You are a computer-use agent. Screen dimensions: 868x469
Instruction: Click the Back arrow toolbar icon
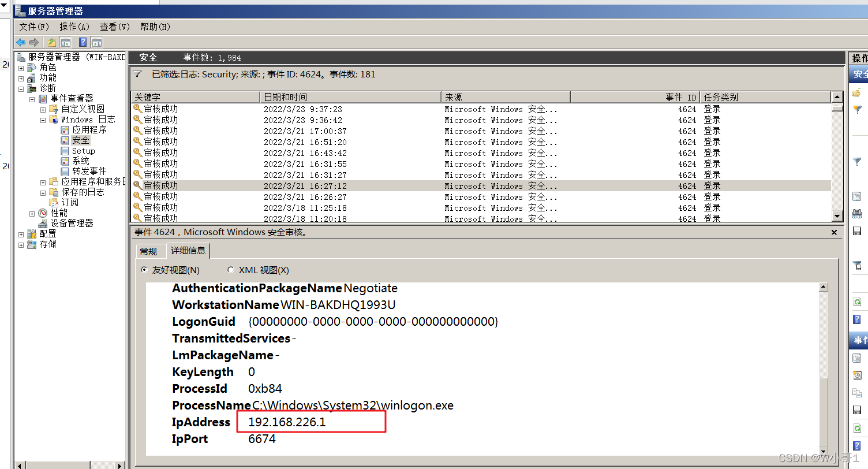click(x=21, y=42)
